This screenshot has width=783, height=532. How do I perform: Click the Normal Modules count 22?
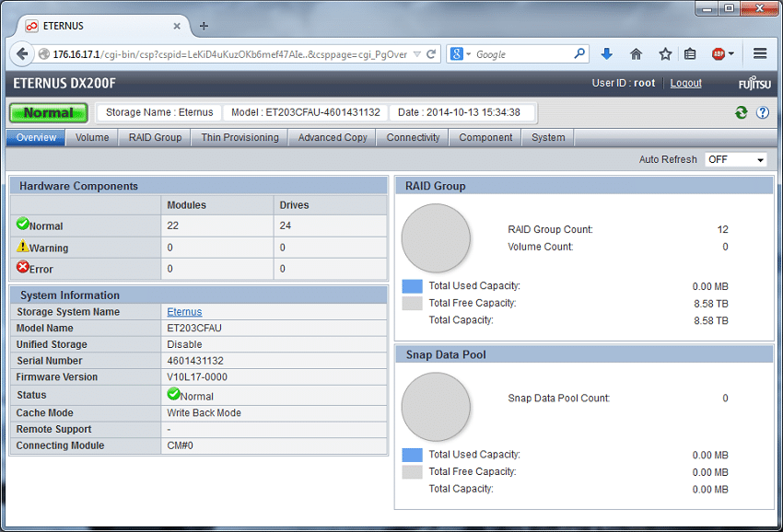(173, 226)
